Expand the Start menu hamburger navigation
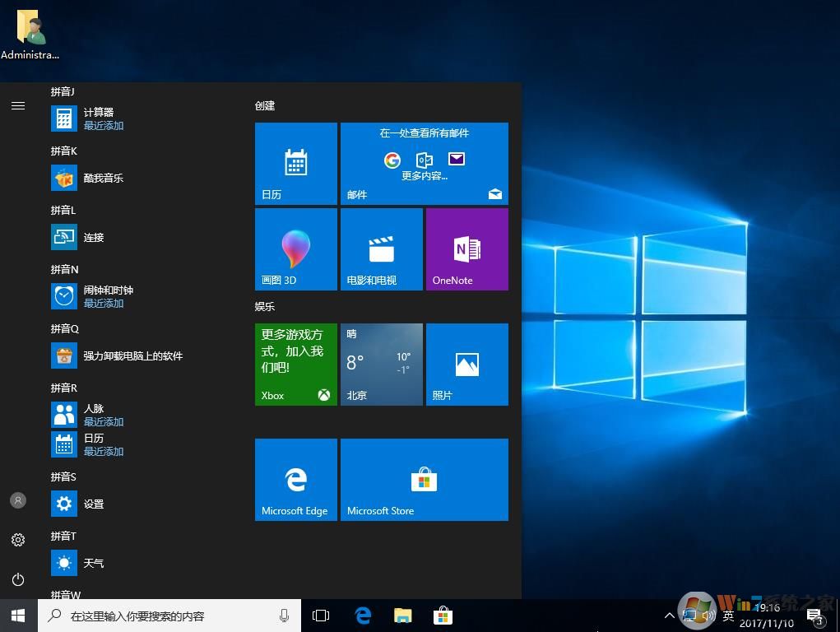The width and height of the screenshot is (840, 632). [x=18, y=105]
